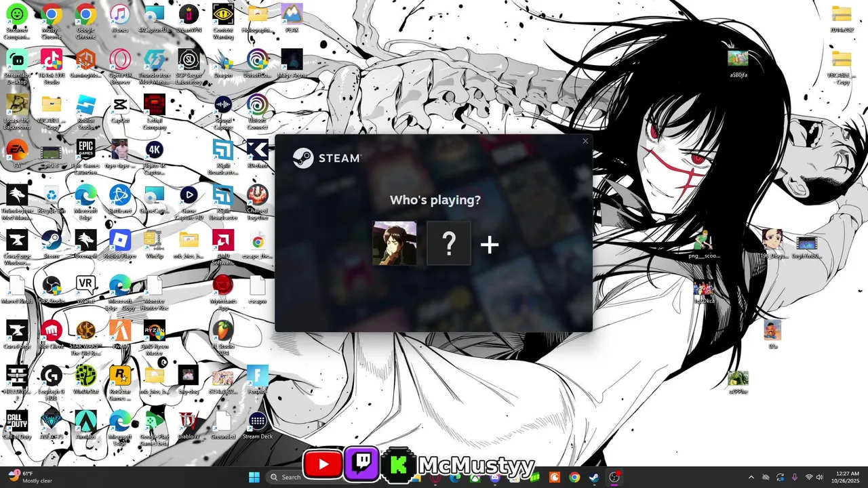Switch to Steam in the taskbar

[594, 477]
